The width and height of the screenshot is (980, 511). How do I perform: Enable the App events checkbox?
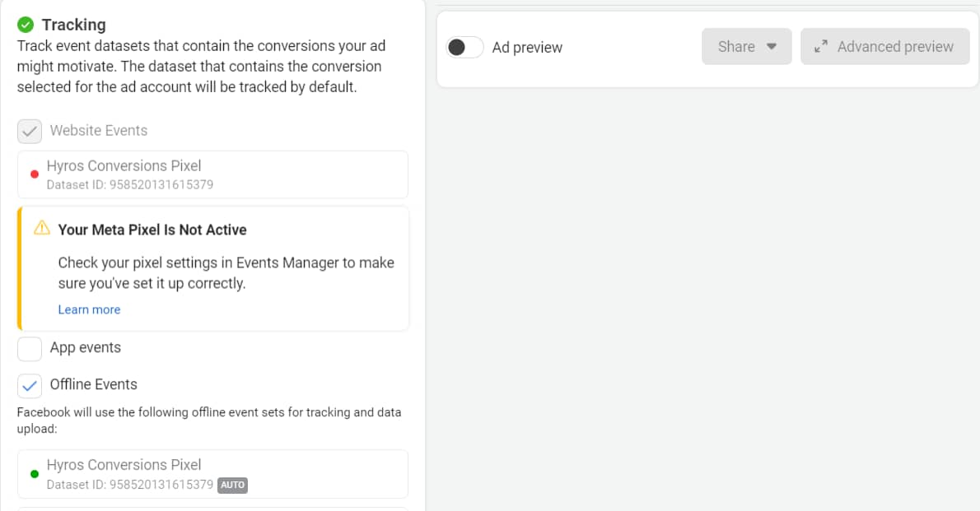[x=30, y=349]
